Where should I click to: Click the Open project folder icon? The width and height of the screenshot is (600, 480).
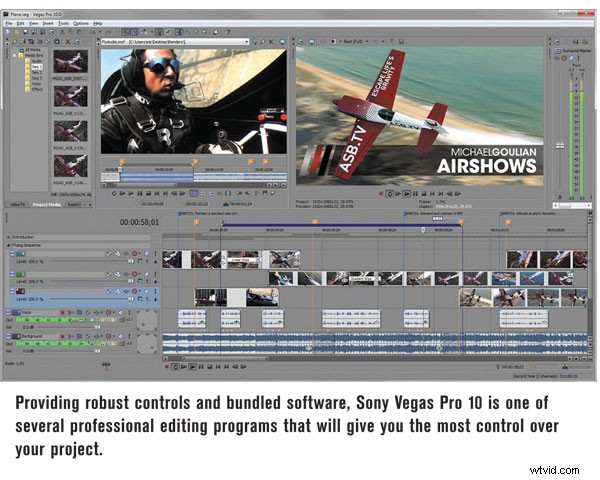point(16,32)
